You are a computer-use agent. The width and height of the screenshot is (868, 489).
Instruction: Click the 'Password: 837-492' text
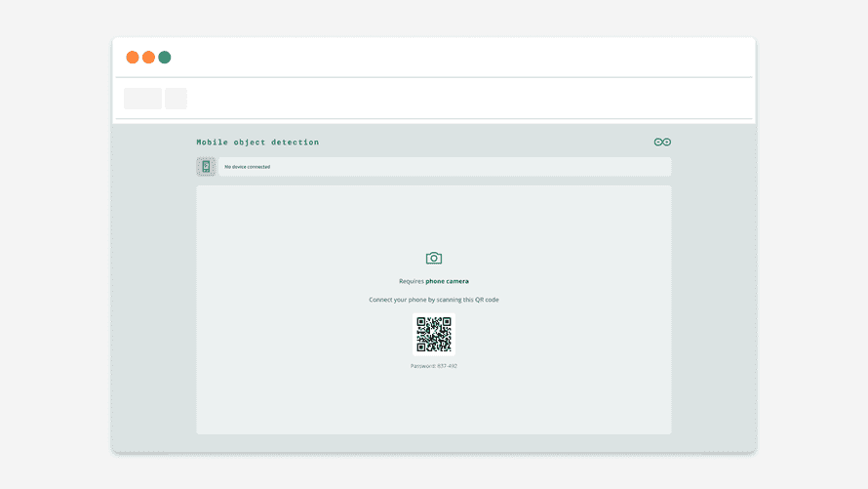pyautogui.click(x=434, y=366)
